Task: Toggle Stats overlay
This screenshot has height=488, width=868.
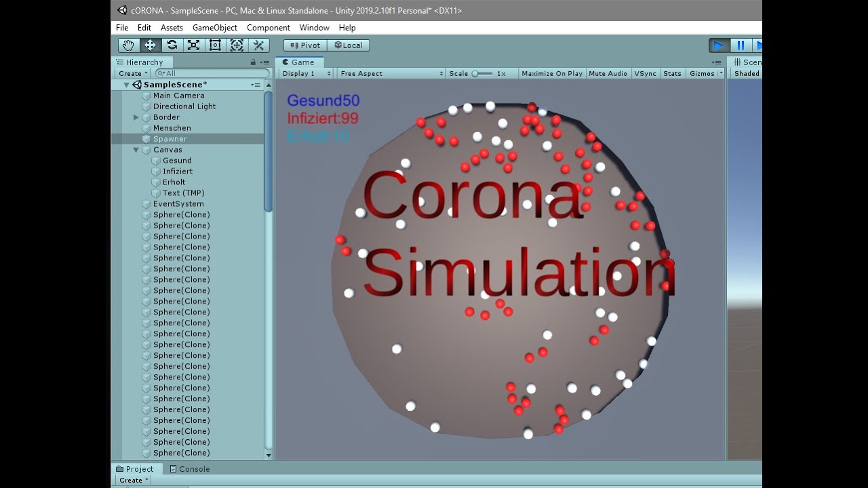Action: [x=673, y=73]
